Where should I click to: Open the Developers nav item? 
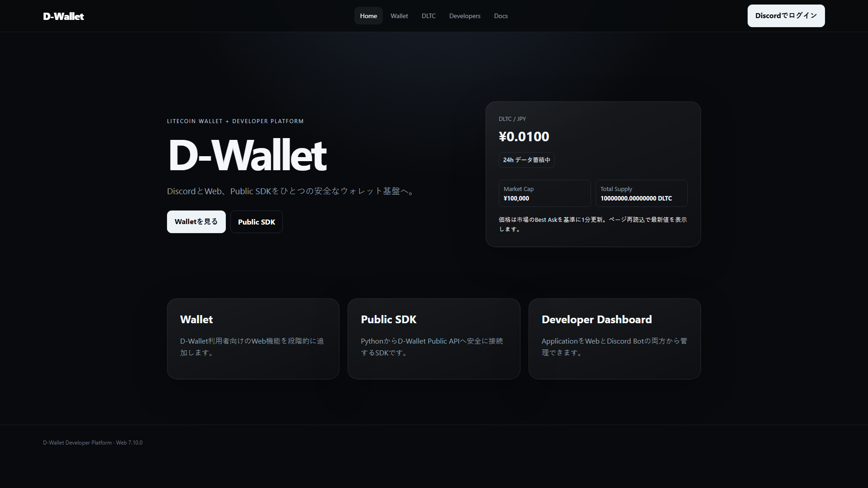click(465, 16)
